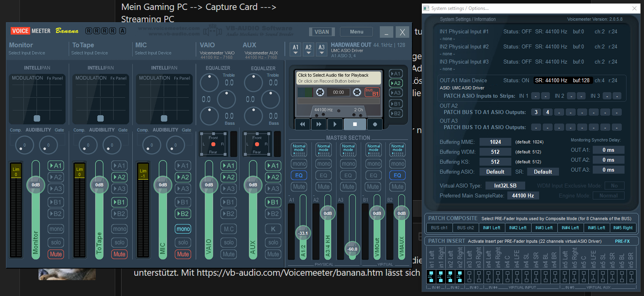Click WDM Input Exclusive Mode No
Screen dimensions: 644x296
click(614, 186)
